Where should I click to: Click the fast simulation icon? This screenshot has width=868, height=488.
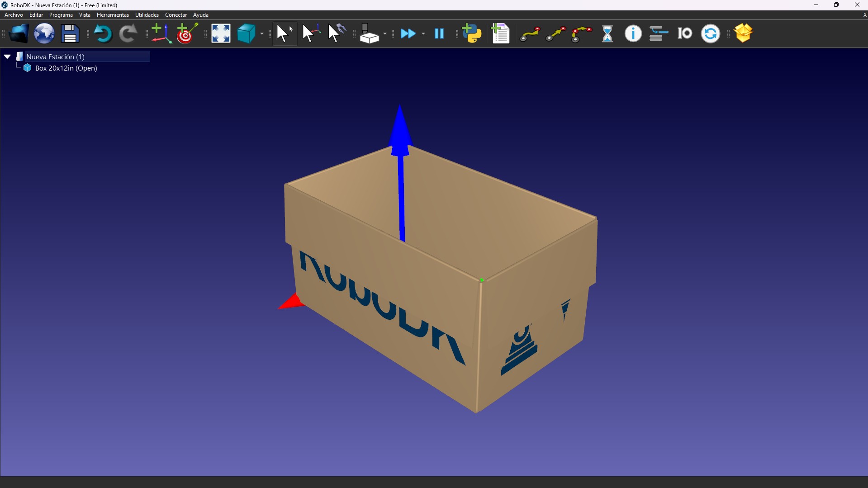(x=408, y=33)
